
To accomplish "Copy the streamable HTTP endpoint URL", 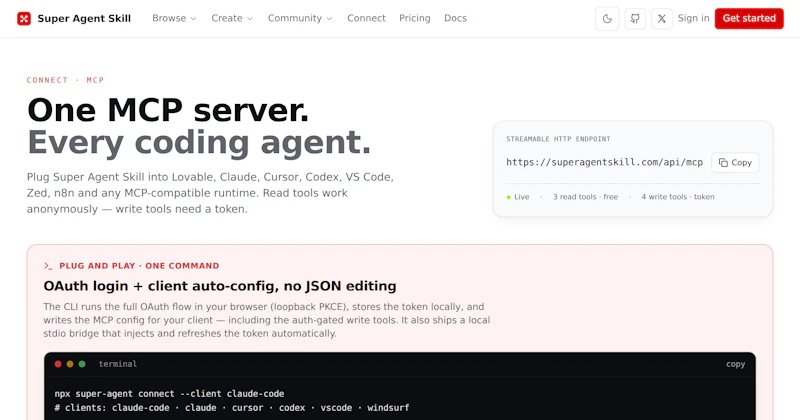I will tap(735, 162).
